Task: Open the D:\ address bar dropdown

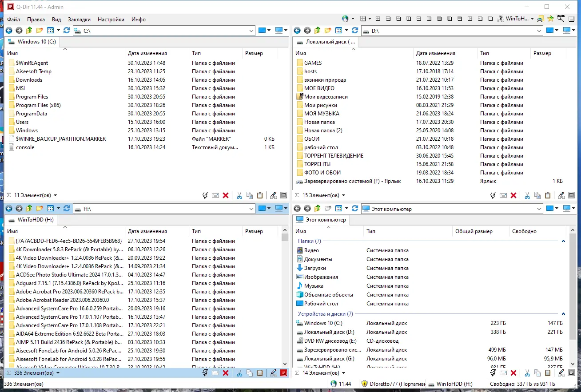Action: (539, 31)
